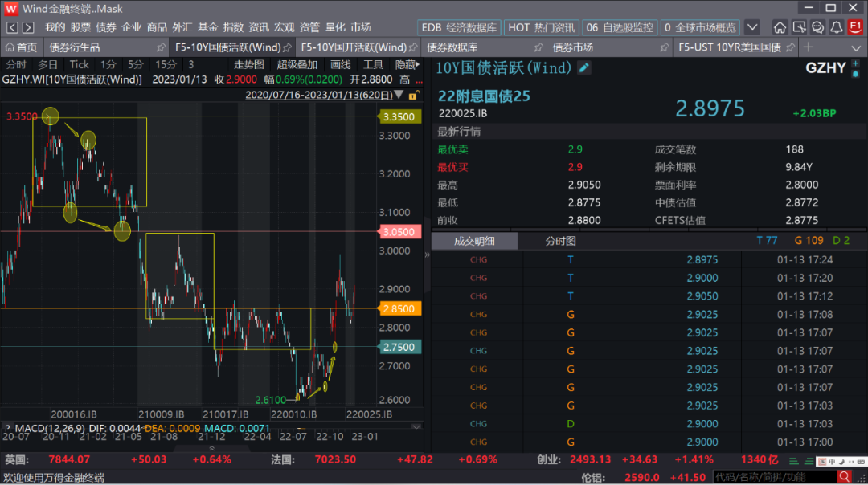The width and height of the screenshot is (868, 485).
Task: Open the home icon in top-right toolbar
Action: pos(780,27)
